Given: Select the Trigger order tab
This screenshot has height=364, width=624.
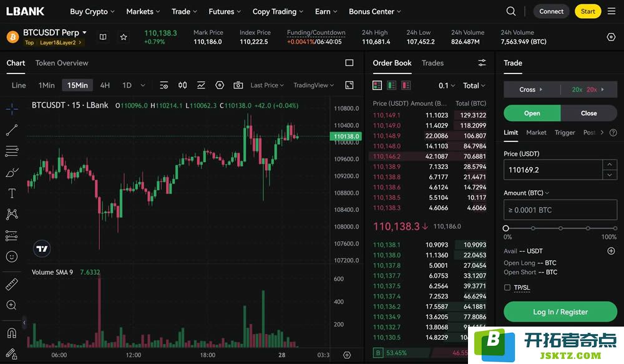Looking at the screenshot, I should pos(565,133).
